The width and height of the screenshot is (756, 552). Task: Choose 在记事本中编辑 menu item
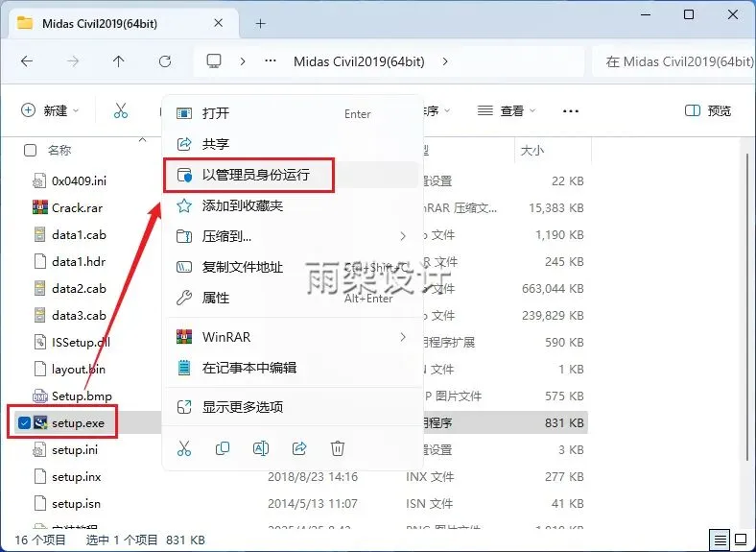pos(293,369)
